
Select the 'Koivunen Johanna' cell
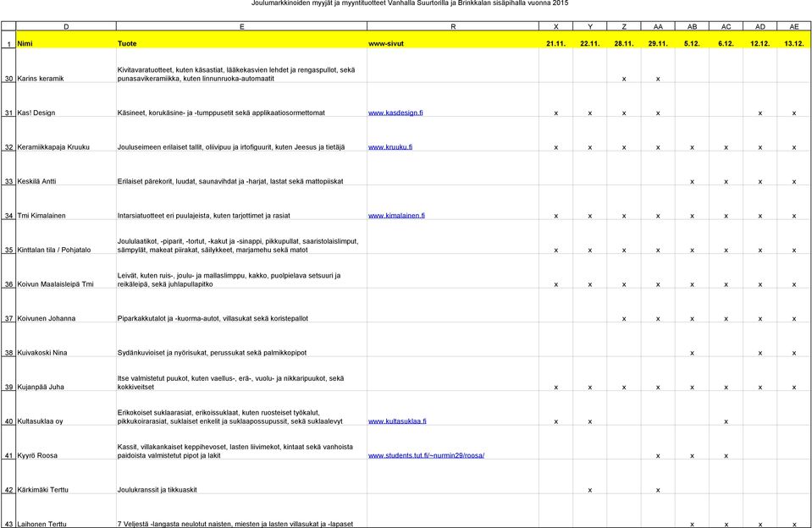[66, 305]
